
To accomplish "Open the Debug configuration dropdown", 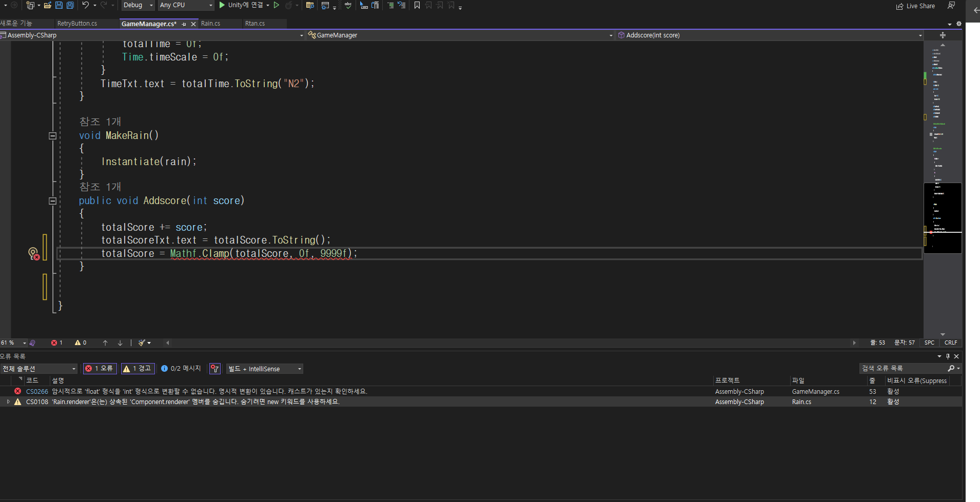I will coord(138,5).
